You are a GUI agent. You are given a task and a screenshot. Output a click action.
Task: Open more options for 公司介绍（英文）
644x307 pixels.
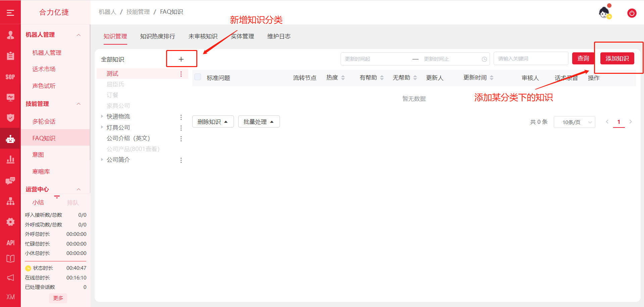pos(181,139)
